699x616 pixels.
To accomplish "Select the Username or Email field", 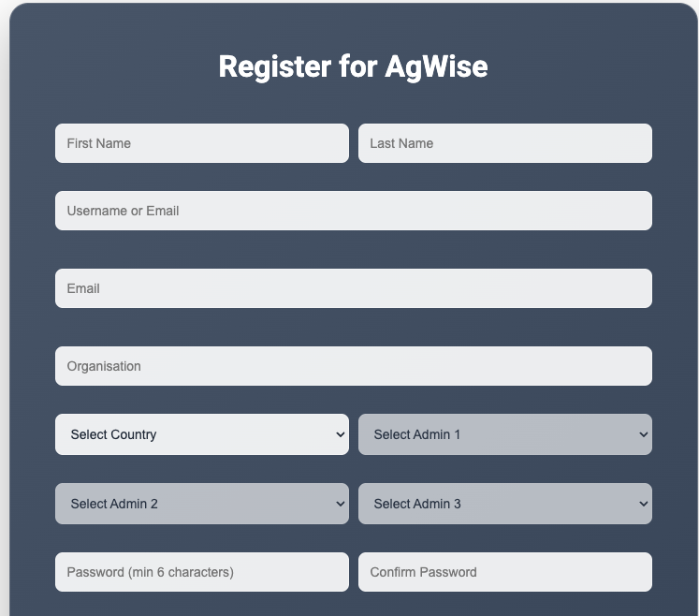I will tap(353, 211).
